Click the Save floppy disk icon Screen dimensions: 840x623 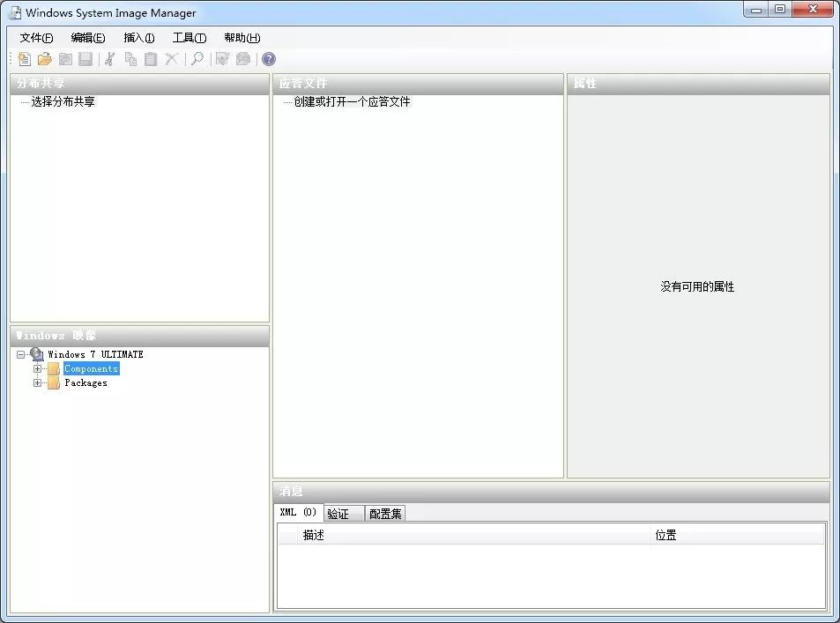pos(85,59)
